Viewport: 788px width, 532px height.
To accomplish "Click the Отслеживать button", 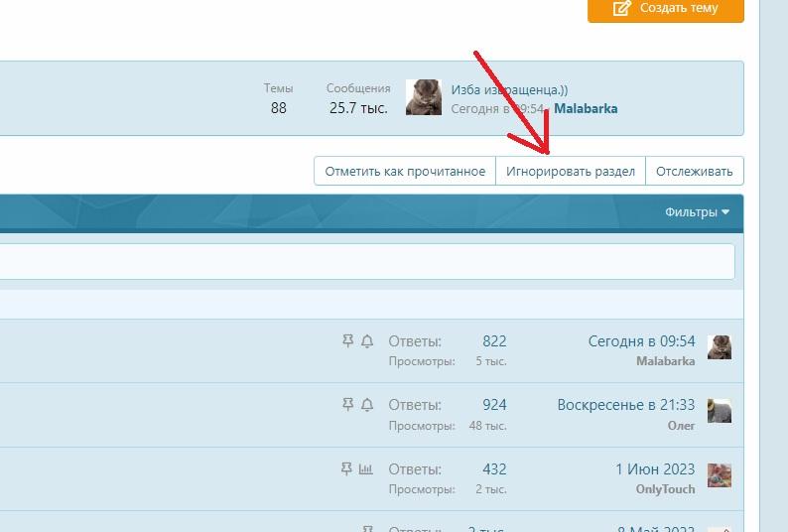I will (x=695, y=171).
